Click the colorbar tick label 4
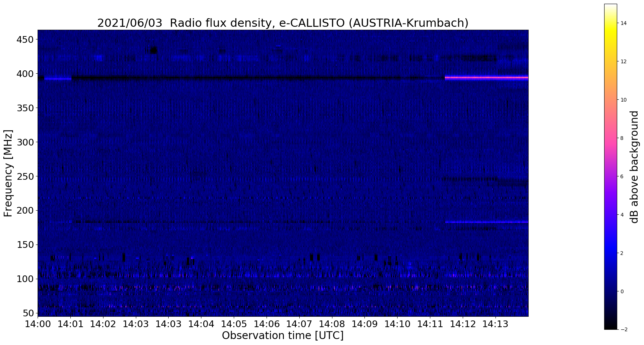644x345 pixels. point(622,215)
